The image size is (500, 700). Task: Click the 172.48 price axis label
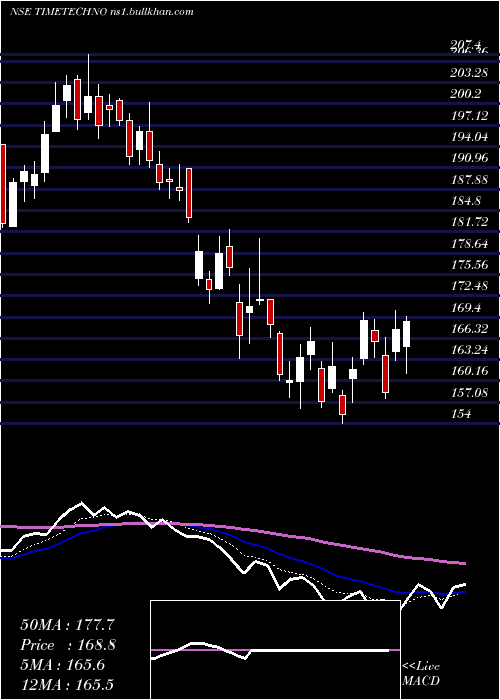click(469, 286)
